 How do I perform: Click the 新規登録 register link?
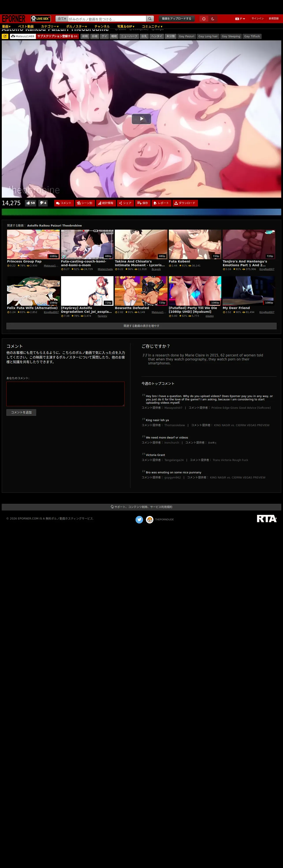coord(274,19)
